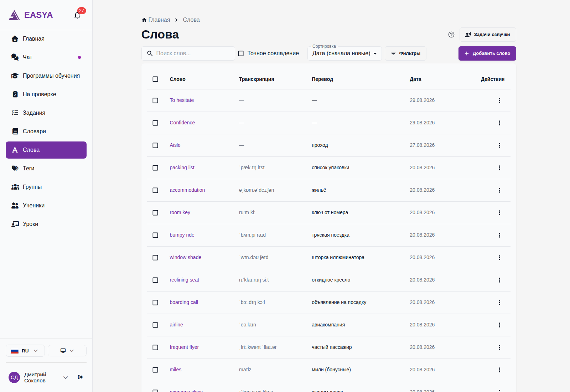
Task: Click the Добавить слово button
Action: pyautogui.click(x=487, y=53)
